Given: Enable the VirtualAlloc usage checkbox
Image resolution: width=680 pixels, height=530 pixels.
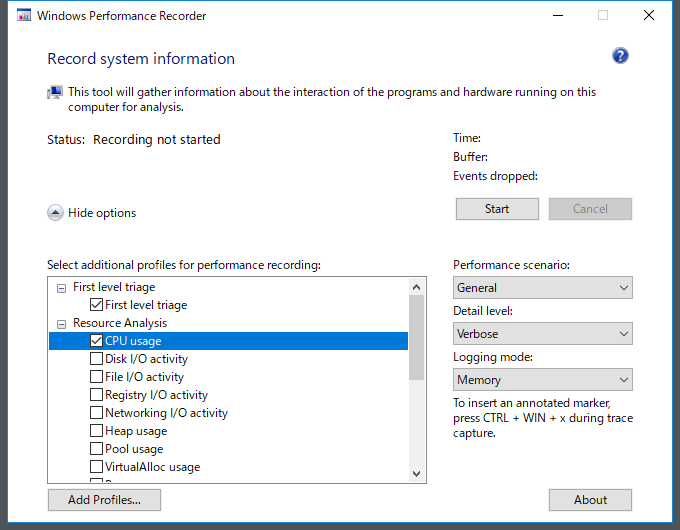Looking at the screenshot, I should point(96,467).
